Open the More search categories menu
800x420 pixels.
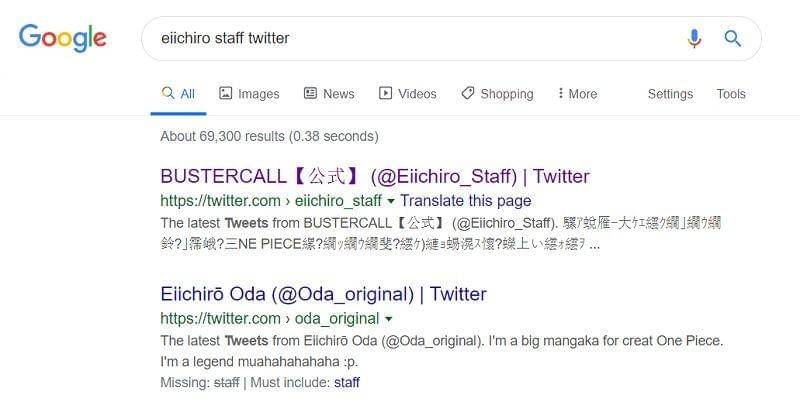pos(577,94)
